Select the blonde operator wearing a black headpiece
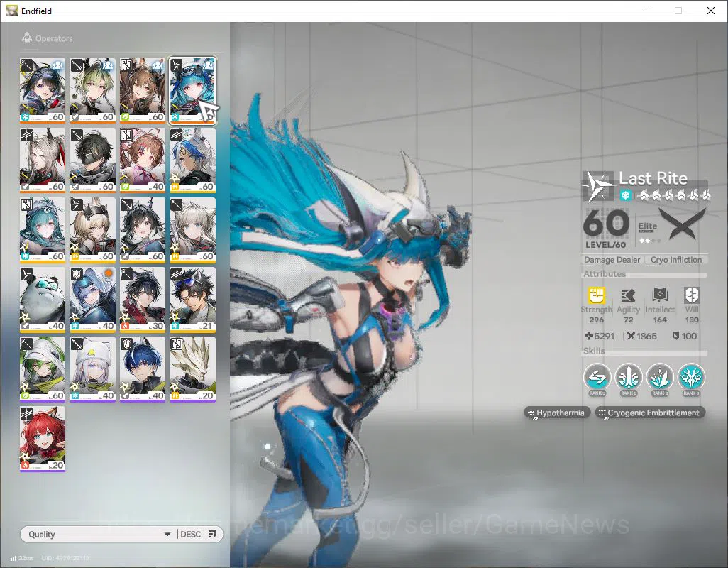Image resolution: width=728 pixels, height=568 pixels. pos(92,229)
